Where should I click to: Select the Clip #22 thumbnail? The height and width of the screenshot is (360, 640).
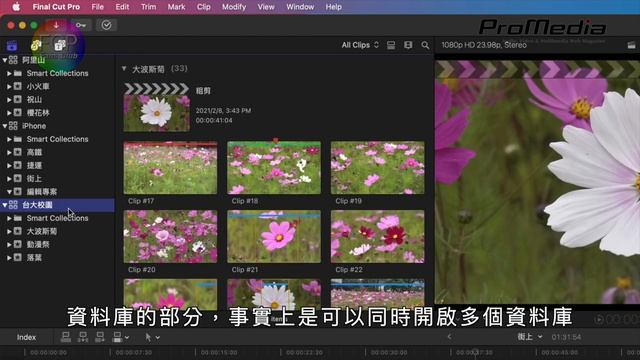tap(378, 237)
